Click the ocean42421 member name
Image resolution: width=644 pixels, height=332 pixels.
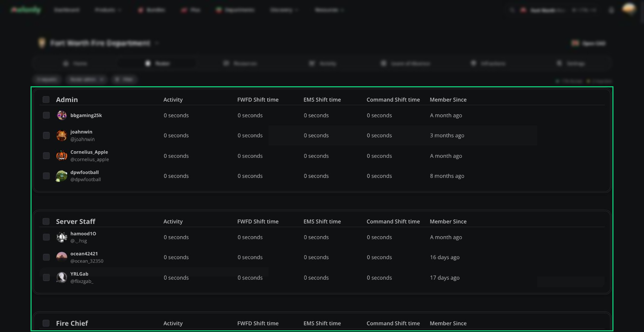click(x=84, y=254)
